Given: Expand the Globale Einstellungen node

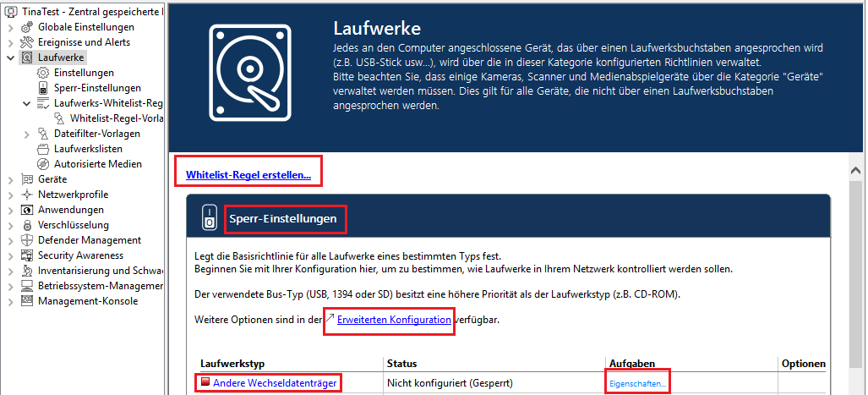Looking at the screenshot, I should point(11,27).
